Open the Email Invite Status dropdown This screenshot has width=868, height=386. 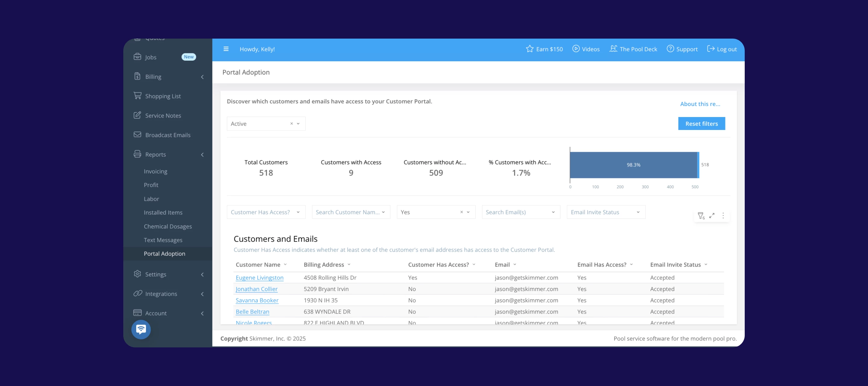point(605,212)
